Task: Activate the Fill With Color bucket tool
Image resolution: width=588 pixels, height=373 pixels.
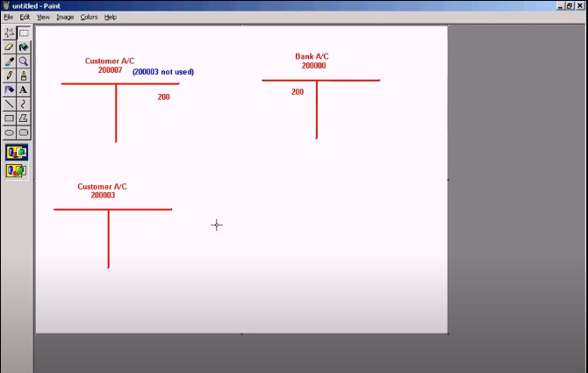Action: tap(24, 47)
